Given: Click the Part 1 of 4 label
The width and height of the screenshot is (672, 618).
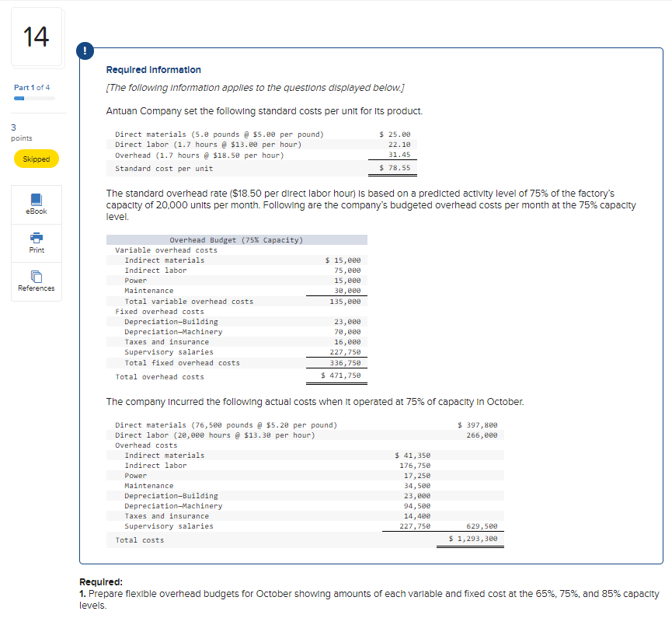Looking at the screenshot, I should point(32,88).
